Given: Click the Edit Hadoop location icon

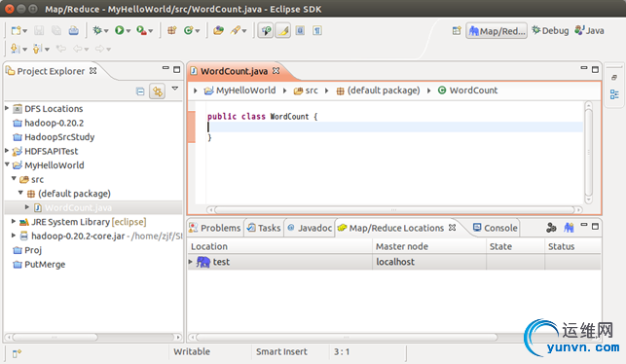Looking at the screenshot, I should pos(551,228).
